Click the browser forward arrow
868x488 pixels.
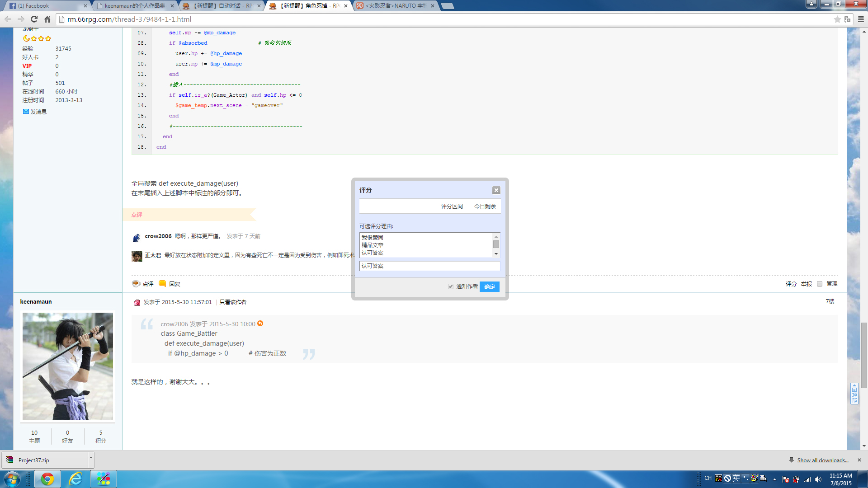pyautogui.click(x=21, y=19)
